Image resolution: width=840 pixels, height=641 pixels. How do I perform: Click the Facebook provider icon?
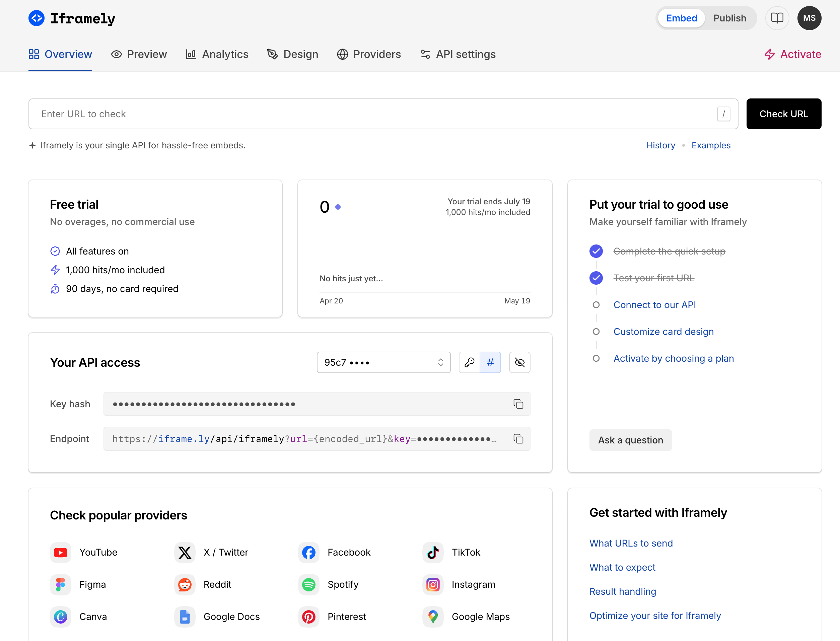(308, 552)
